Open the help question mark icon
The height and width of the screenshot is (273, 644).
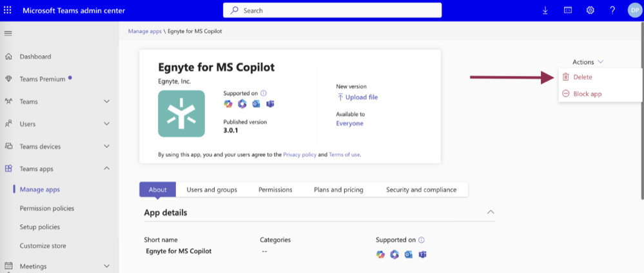(612, 10)
